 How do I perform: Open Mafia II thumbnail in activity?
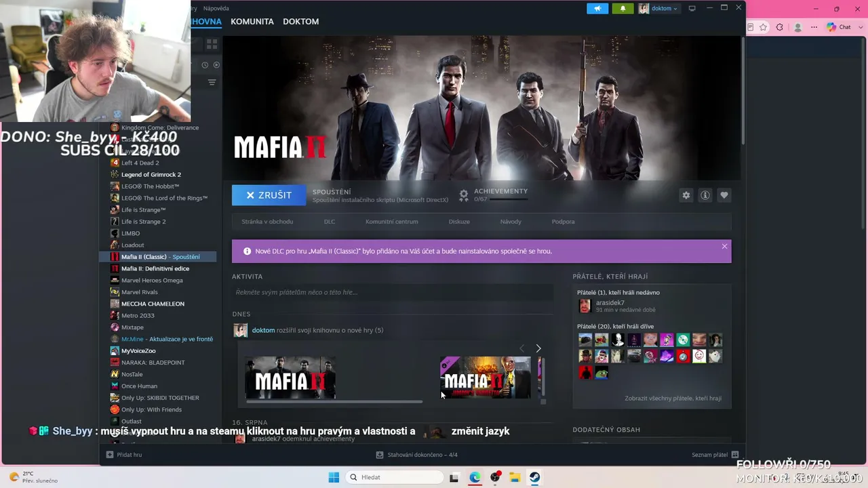(290, 378)
